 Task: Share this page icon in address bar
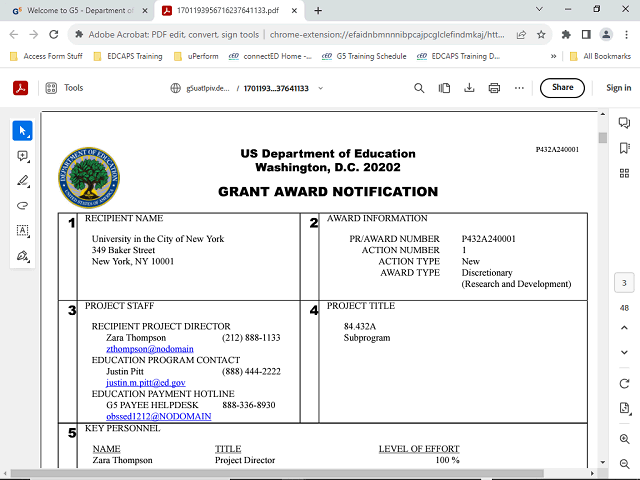click(x=521, y=35)
